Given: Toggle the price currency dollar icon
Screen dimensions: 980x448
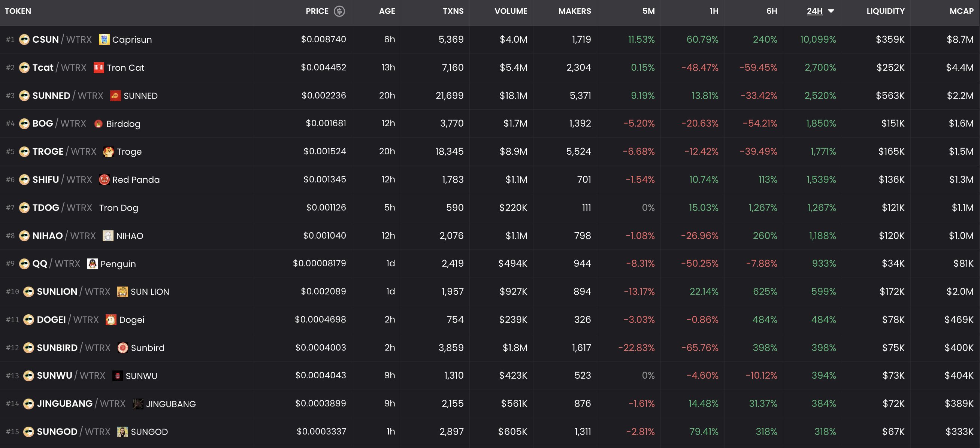Looking at the screenshot, I should click(x=339, y=11).
